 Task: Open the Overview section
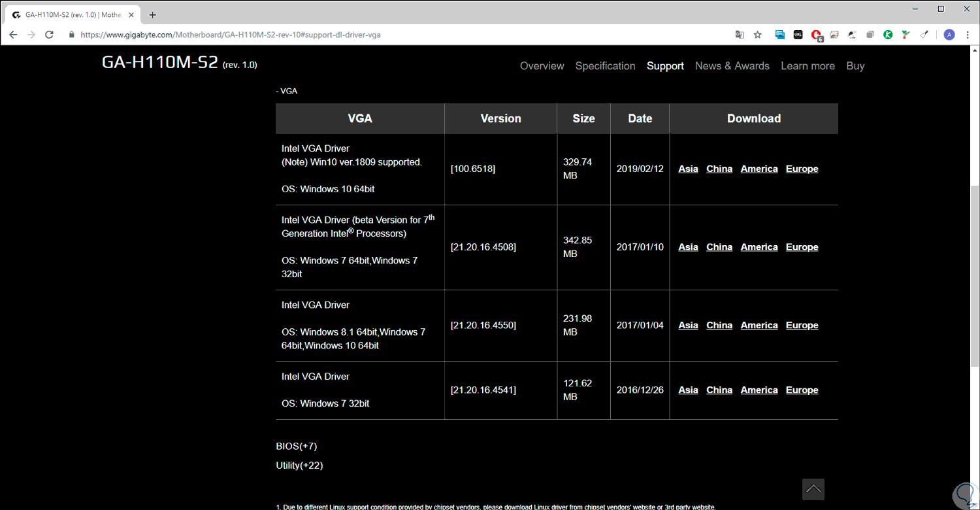coord(542,66)
